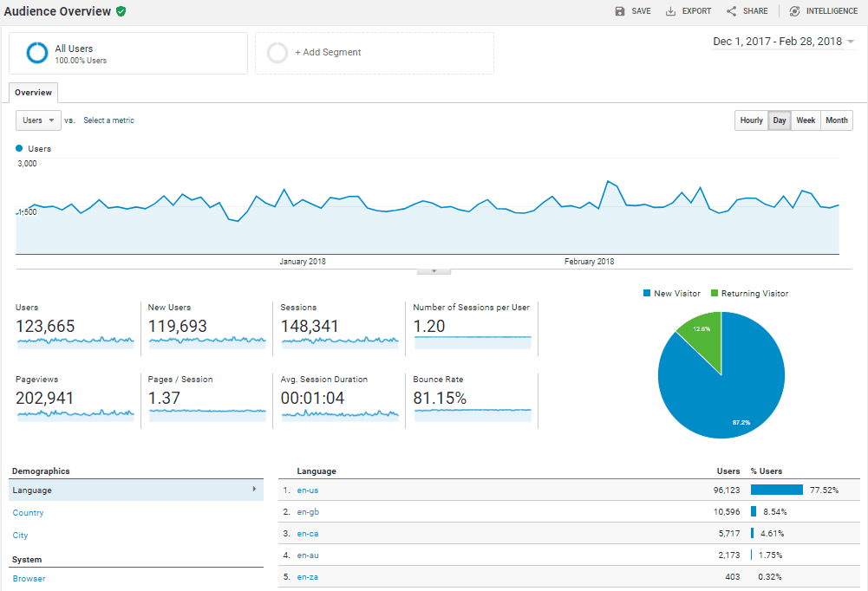Collapse the chart using the bottom arrow handle
The image size is (868, 591).
pyautogui.click(x=434, y=271)
